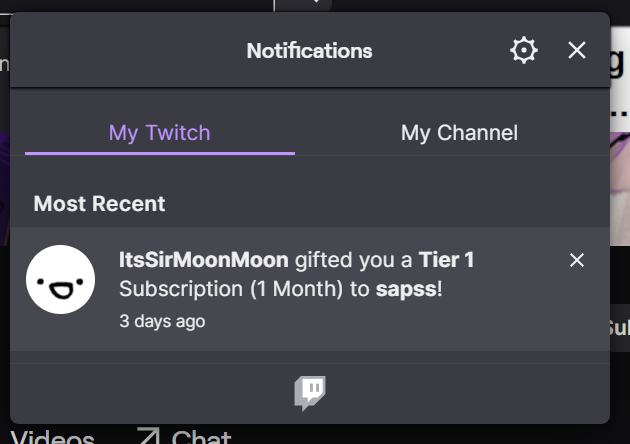Dismiss the gifted subscription notification
This screenshot has width=630, height=444.
click(x=577, y=260)
